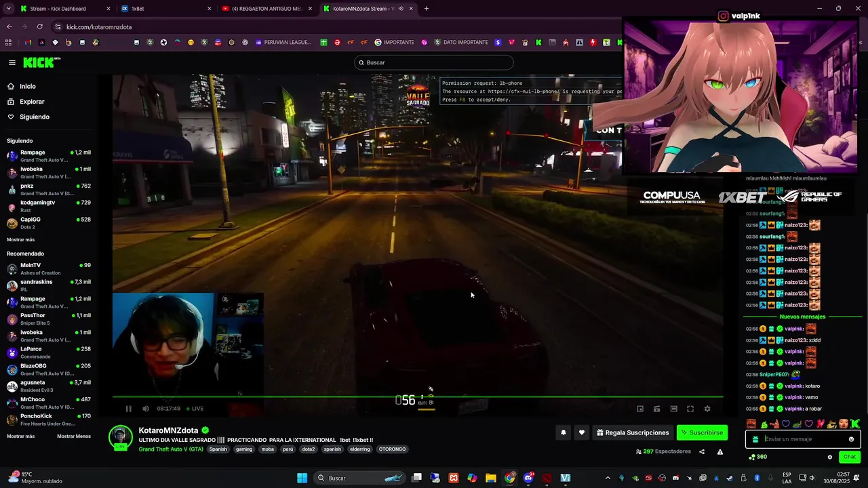Open pnkz channel in followed list
868x488 pixels.
pyautogui.click(x=48, y=189)
